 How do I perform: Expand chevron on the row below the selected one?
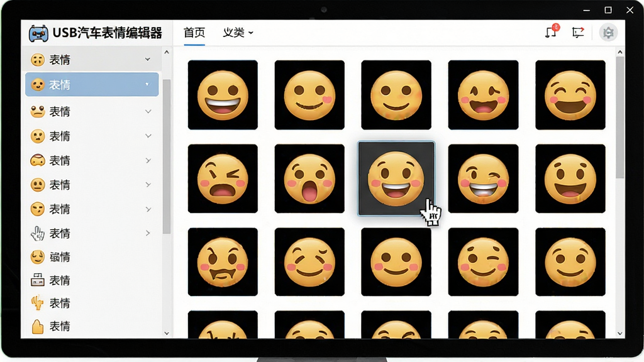tap(148, 111)
